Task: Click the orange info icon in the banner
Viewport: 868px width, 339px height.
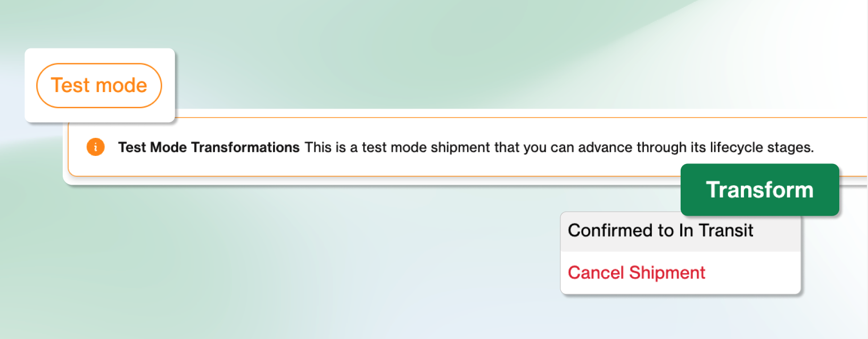Action: (96, 147)
